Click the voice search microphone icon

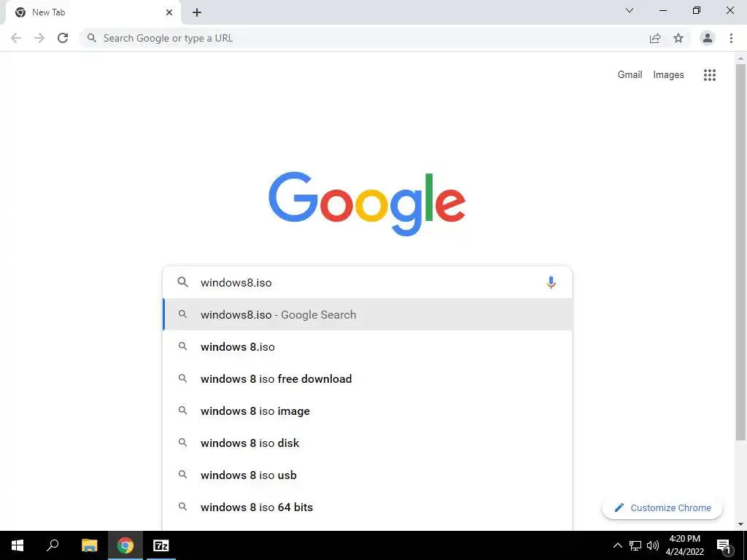tap(551, 282)
